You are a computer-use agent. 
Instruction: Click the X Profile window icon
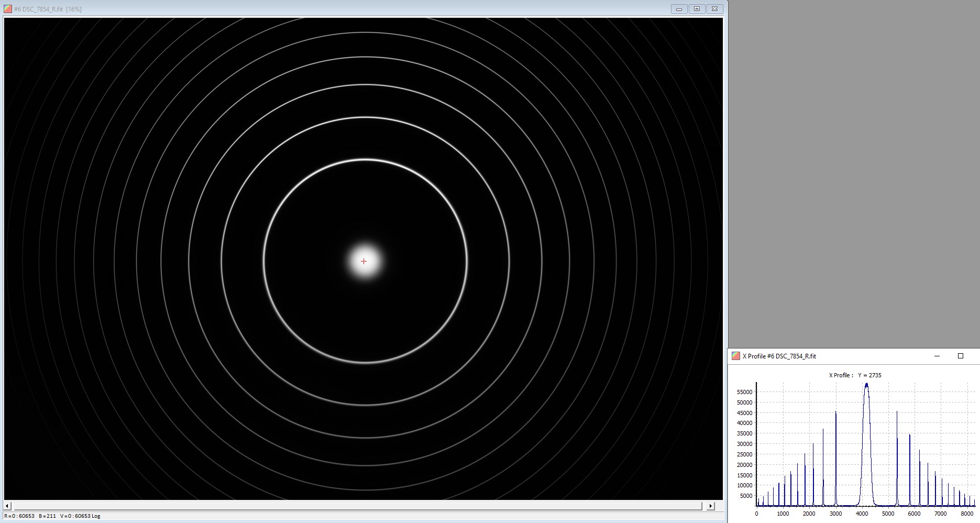click(736, 356)
